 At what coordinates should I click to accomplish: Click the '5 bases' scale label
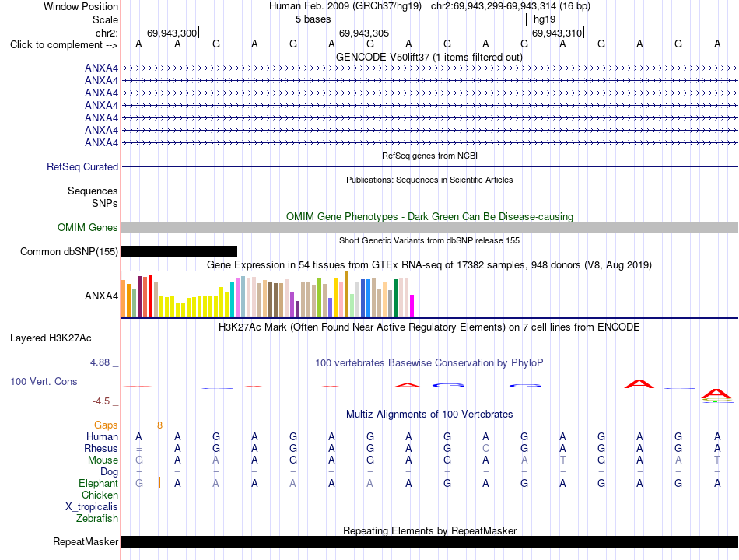pyautogui.click(x=313, y=19)
